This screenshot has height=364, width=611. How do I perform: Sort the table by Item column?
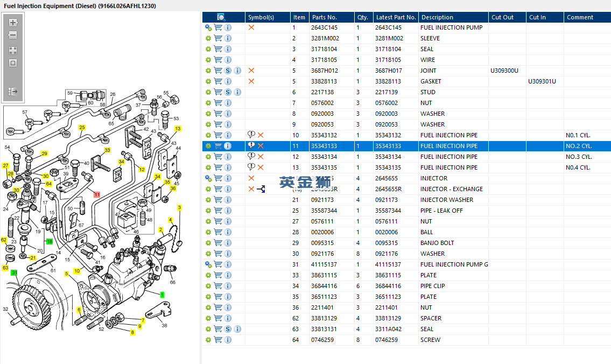pos(300,17)
